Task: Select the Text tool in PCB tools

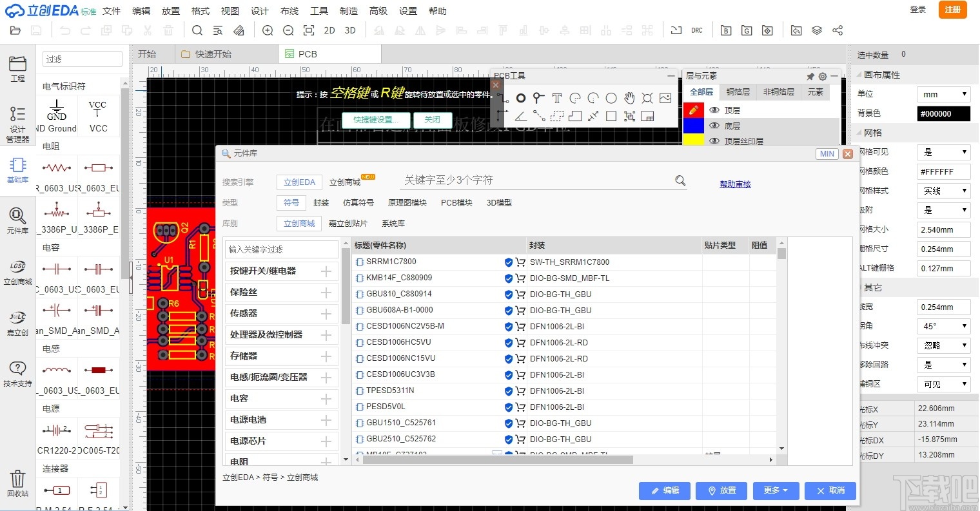Action: coord(556,98)
